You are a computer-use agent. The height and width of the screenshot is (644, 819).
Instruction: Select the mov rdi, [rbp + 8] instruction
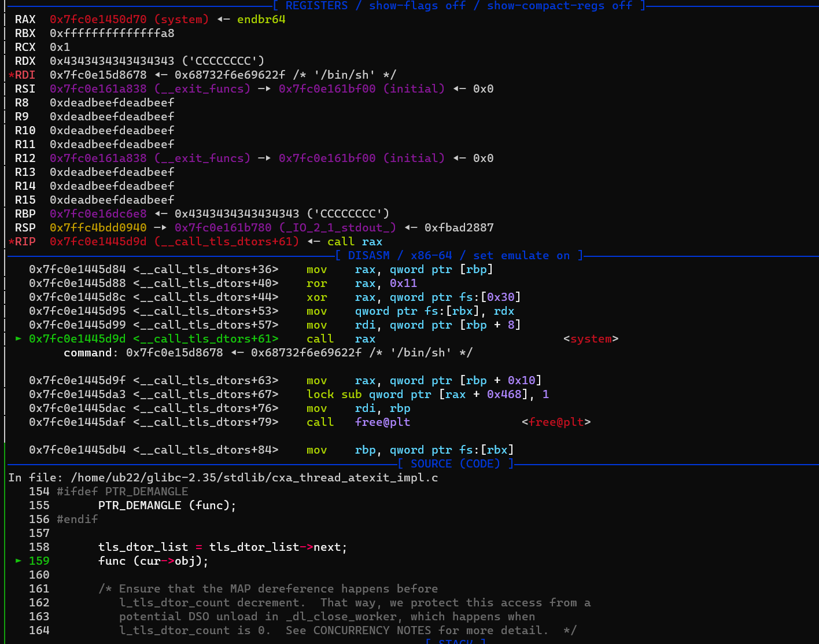tap(414, 325)
